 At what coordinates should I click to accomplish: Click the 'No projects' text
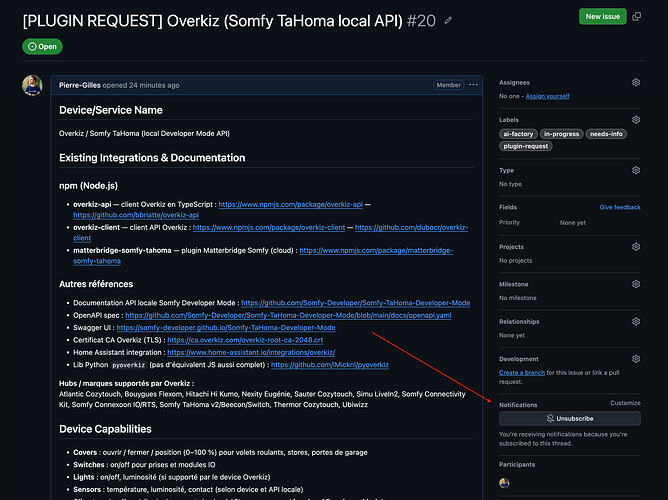[x=515, y=261]
